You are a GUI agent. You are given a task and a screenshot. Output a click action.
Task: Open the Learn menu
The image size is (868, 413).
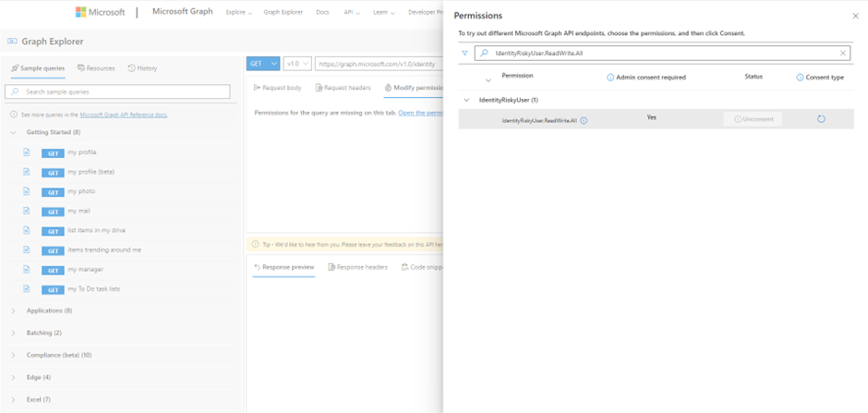[384, 12]
